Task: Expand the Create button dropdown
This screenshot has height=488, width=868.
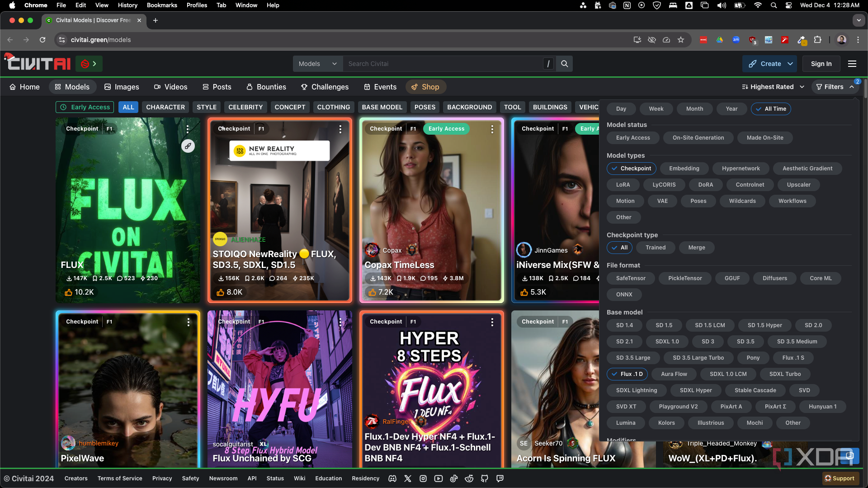Action: pyautogui.click(x=790, y=64)
